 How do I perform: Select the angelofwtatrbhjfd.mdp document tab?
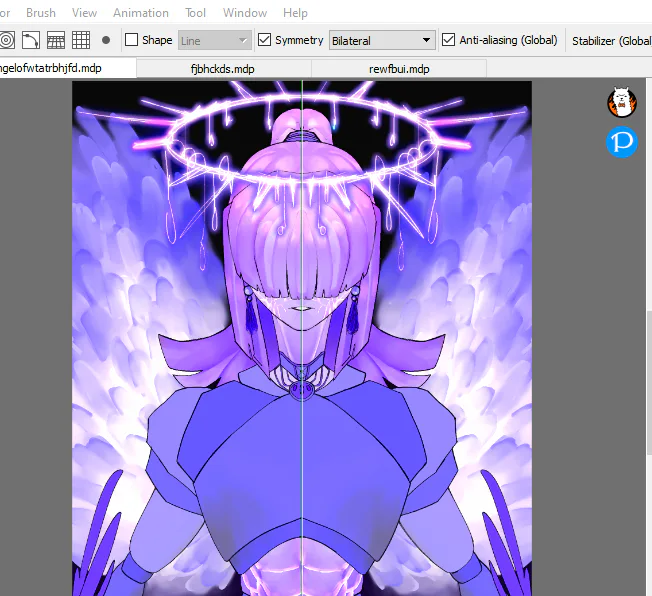(67, 68)
